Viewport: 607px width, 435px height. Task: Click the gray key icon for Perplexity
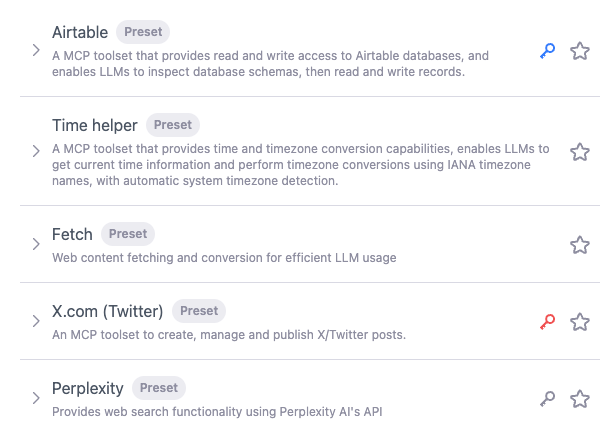(547, 399)
